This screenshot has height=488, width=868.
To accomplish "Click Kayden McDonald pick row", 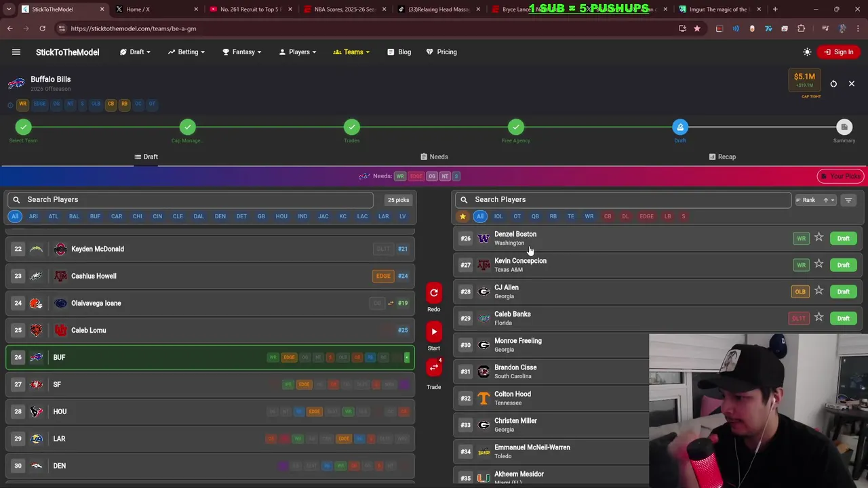I will point(210,249).
